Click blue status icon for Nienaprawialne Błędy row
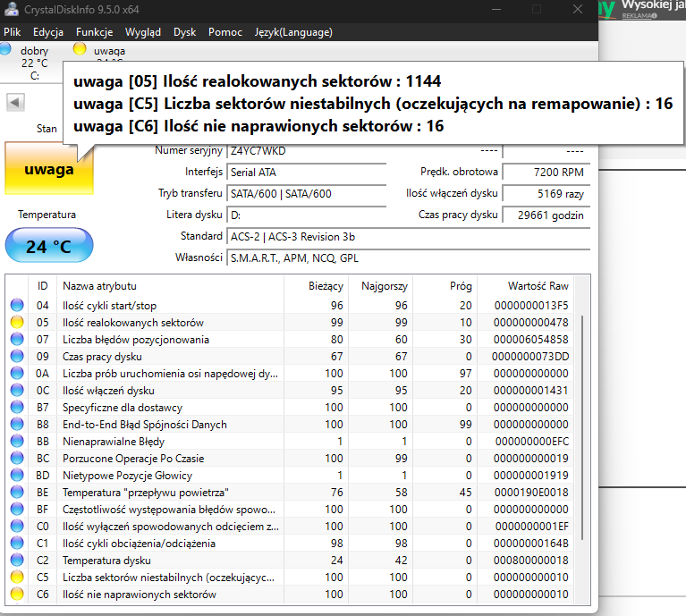The width and height of the screenshot is (686, 616). click(x=17, y=441)
